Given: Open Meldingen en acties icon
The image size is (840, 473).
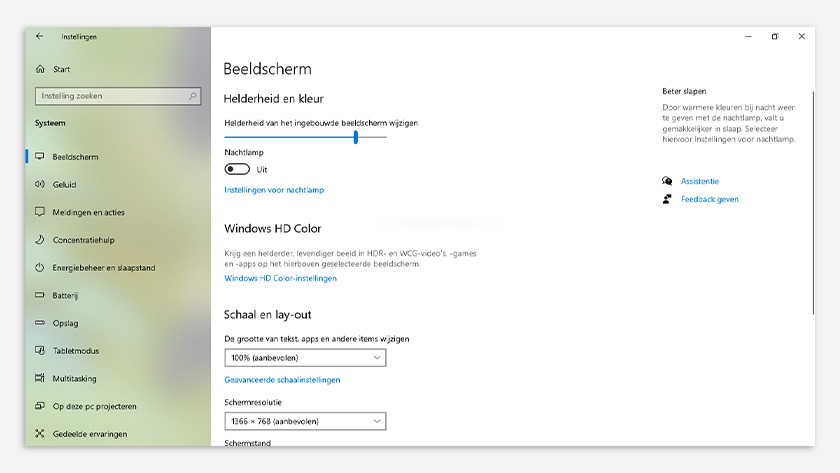Looking at the screenshot, I should 40,212.
